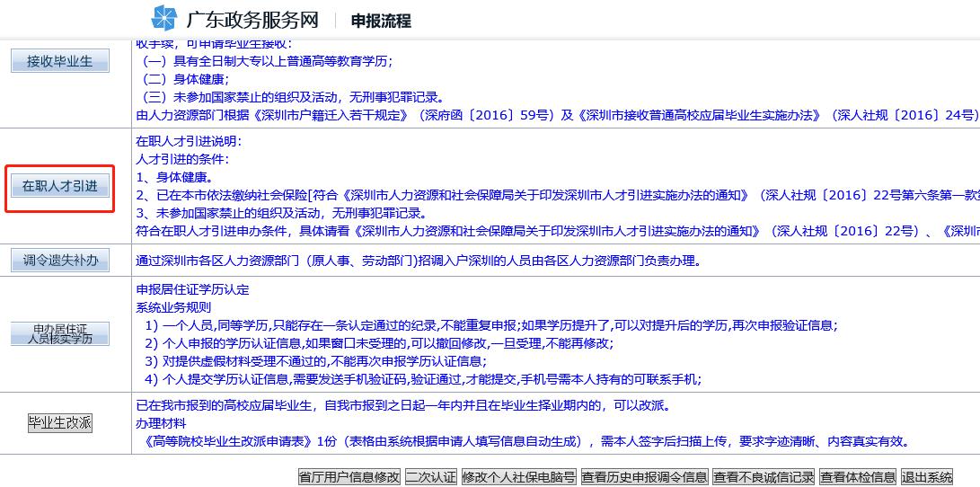Click the line 人才引进的条件：

[181, 159]
